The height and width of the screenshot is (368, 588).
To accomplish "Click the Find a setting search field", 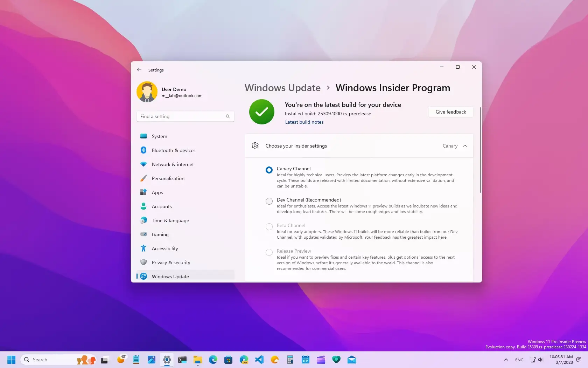I will pos(185,116).
